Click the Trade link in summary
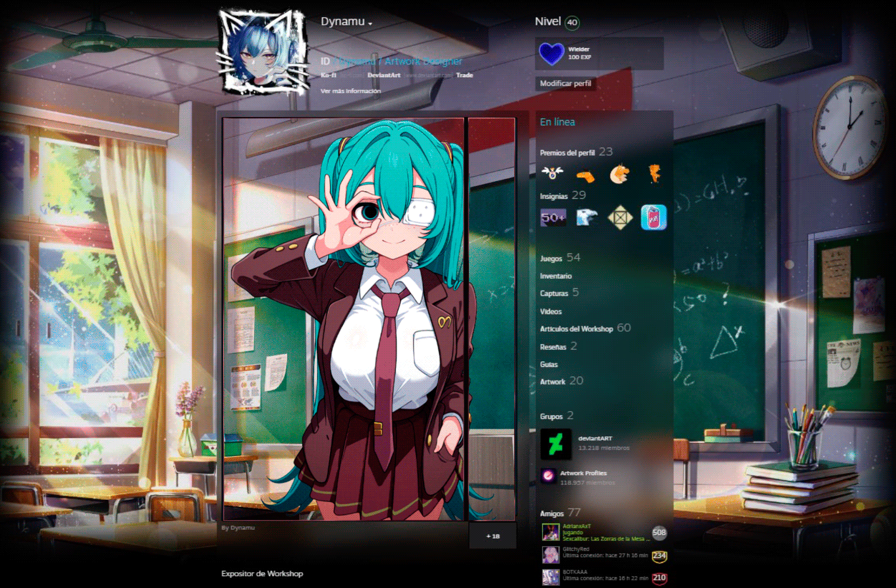896x588 pixels. pos(464,75)
